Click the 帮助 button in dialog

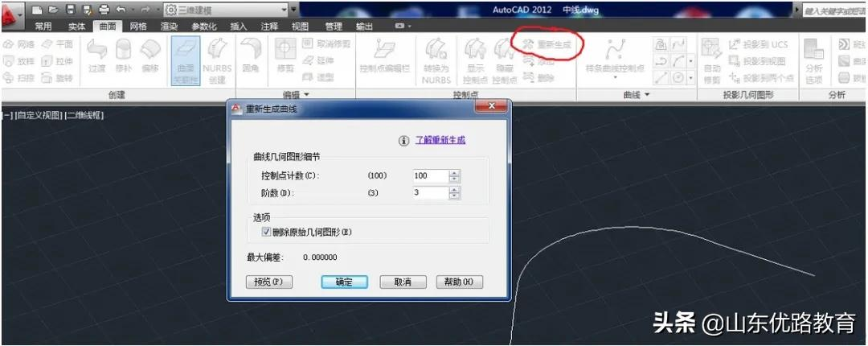(x=460, y=282)
